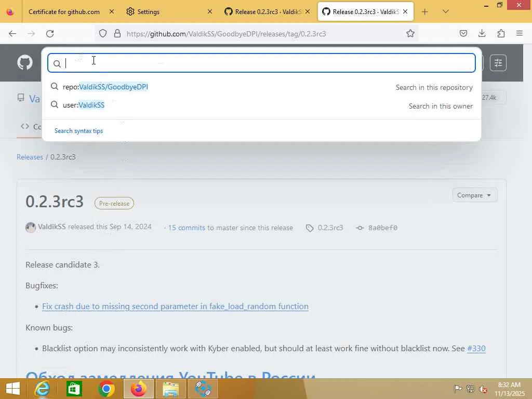
Task: Close the active Release 0.2.3rc3 tab
Action: tap(405, 12)
